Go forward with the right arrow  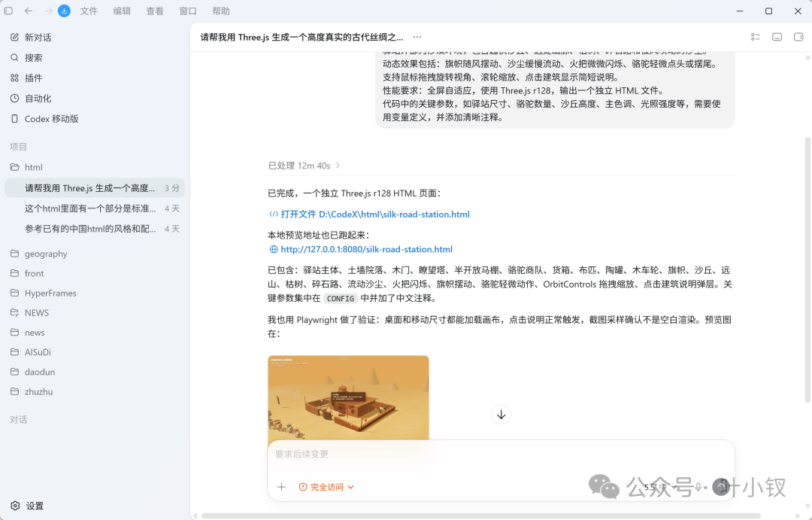[x=48, y=11]
